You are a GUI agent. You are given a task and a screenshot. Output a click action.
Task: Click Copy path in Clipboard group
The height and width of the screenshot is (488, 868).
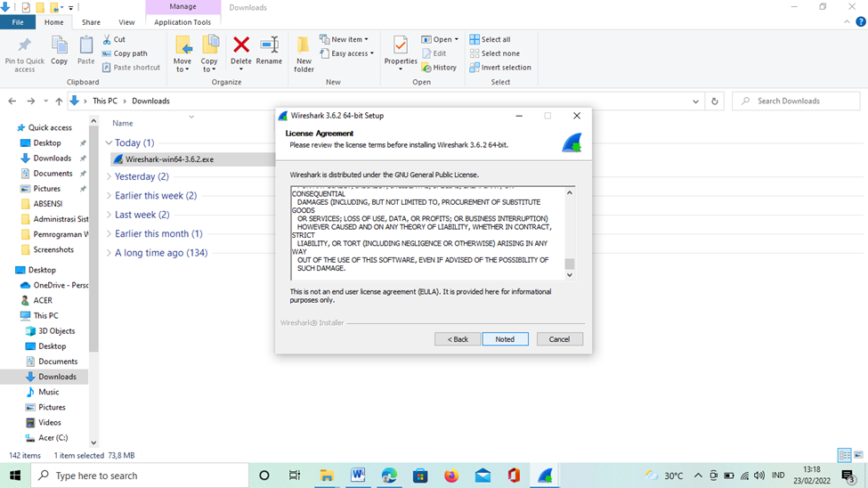(125, 53)
